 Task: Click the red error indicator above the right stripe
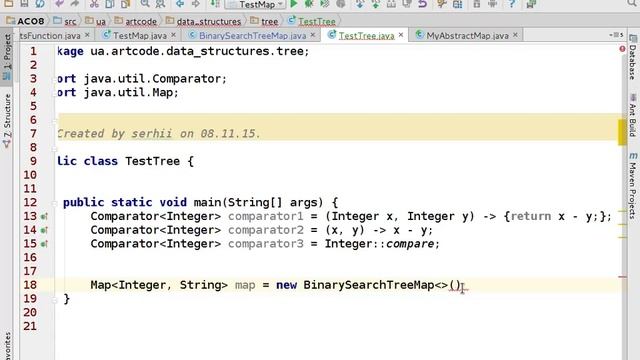click(x=622, y=49)
